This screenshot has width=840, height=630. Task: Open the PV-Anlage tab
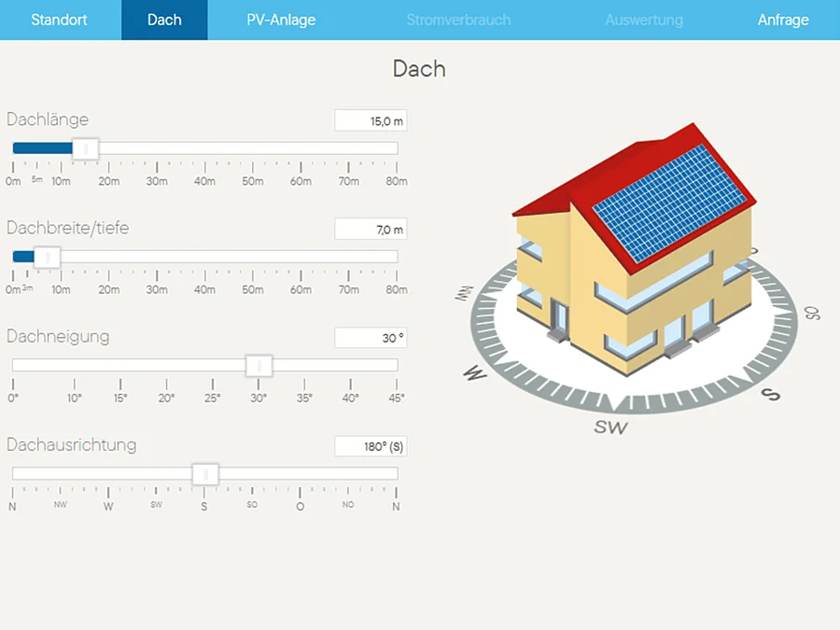point(281,20)
